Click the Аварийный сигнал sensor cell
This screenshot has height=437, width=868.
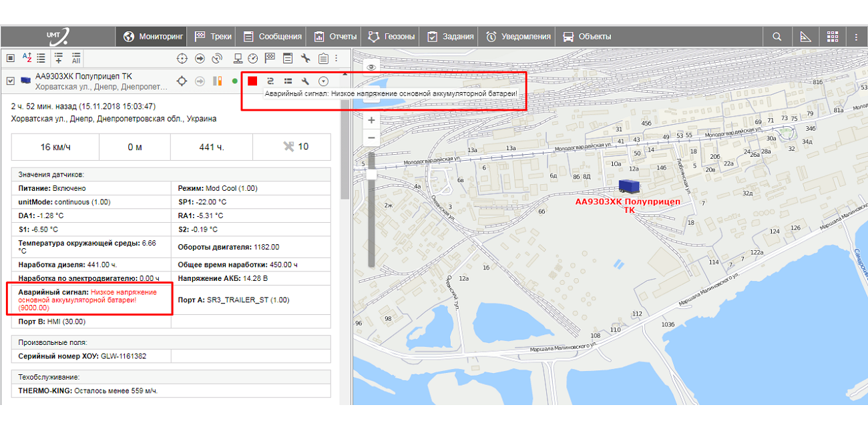pos(91,300)
